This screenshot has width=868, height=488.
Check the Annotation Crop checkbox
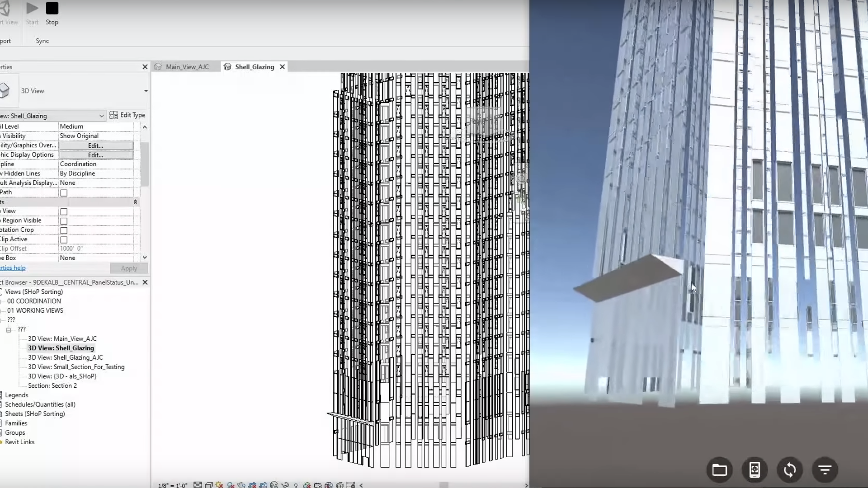[x=64, y=230]
